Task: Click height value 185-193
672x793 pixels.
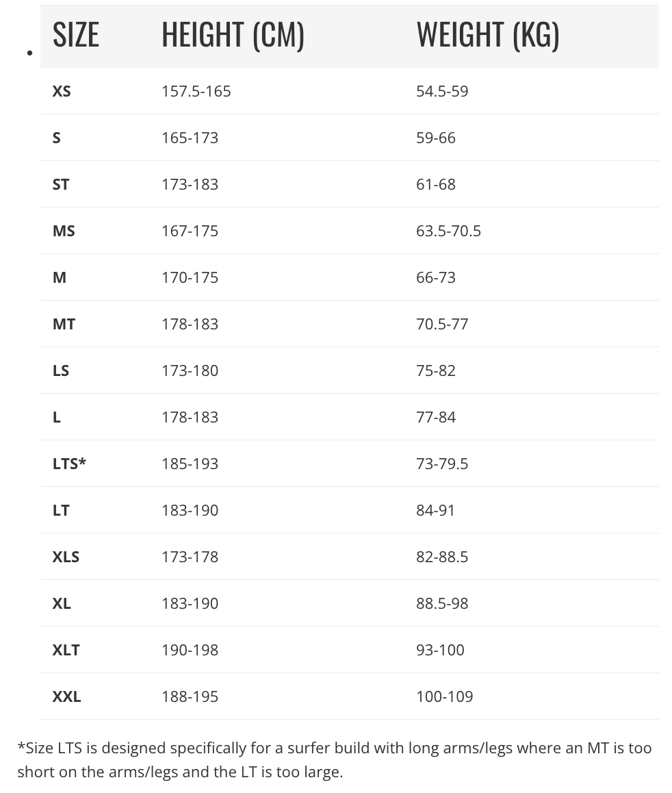Action: coord(190,464)
